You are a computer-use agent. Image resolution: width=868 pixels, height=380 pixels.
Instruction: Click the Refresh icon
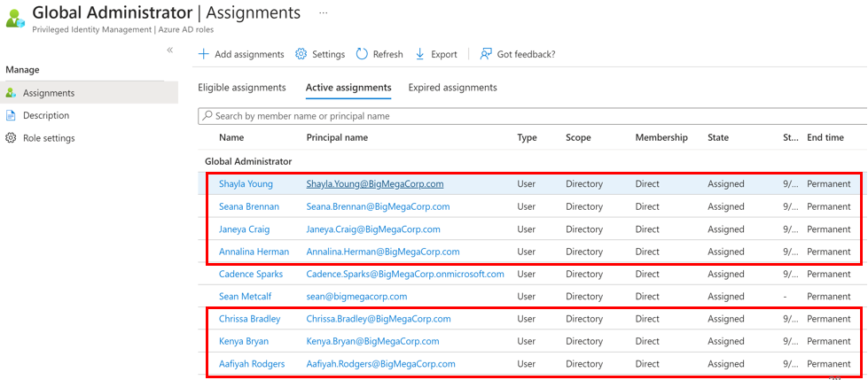tap(362, 54)
